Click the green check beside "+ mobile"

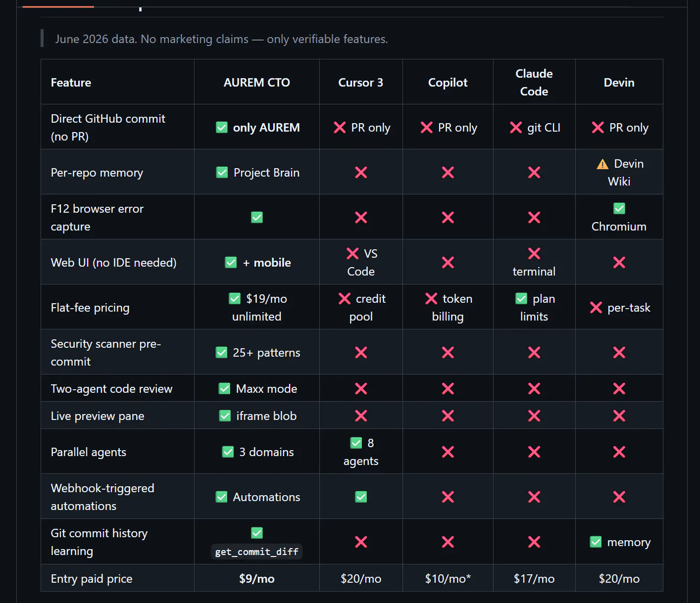(x=231, y=263)
